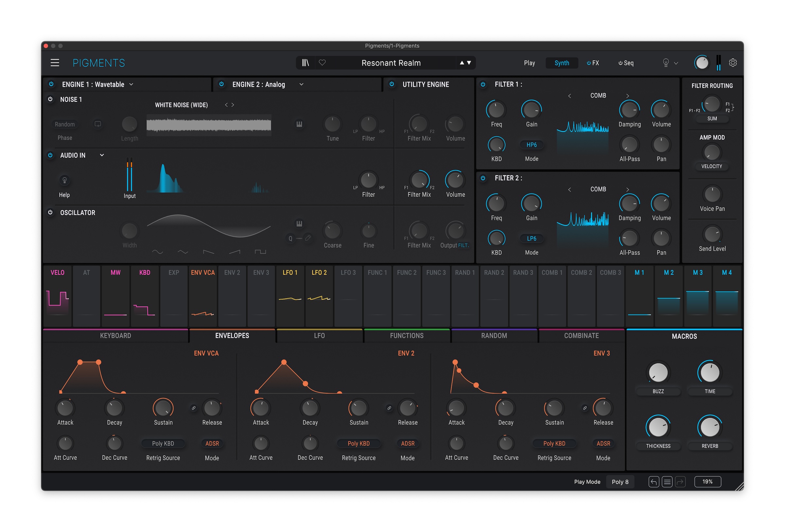Click ENV 3 link icon near Release
The height and width of the screenshot is (532, 785).
coord(585,408)
